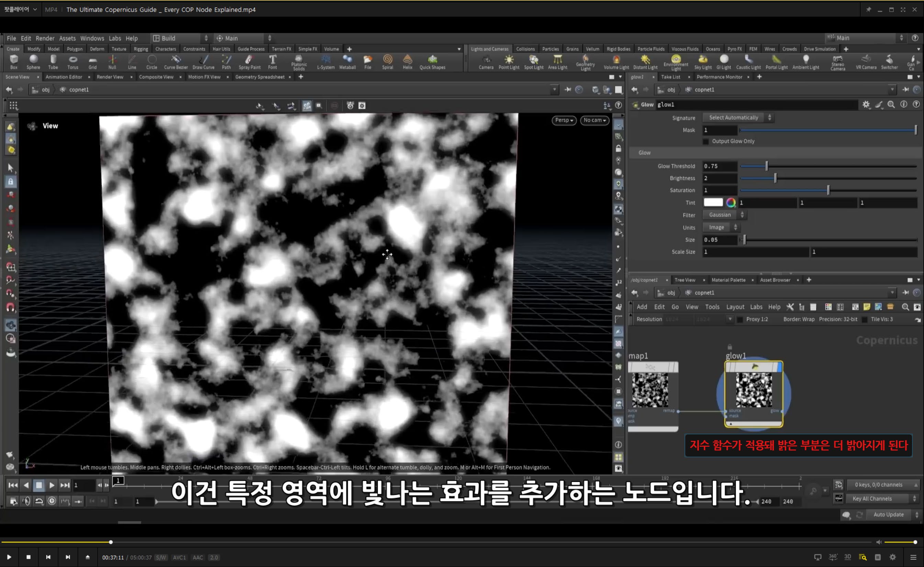
Task: Add a Camera from the shelf
Action: [486, 62]
